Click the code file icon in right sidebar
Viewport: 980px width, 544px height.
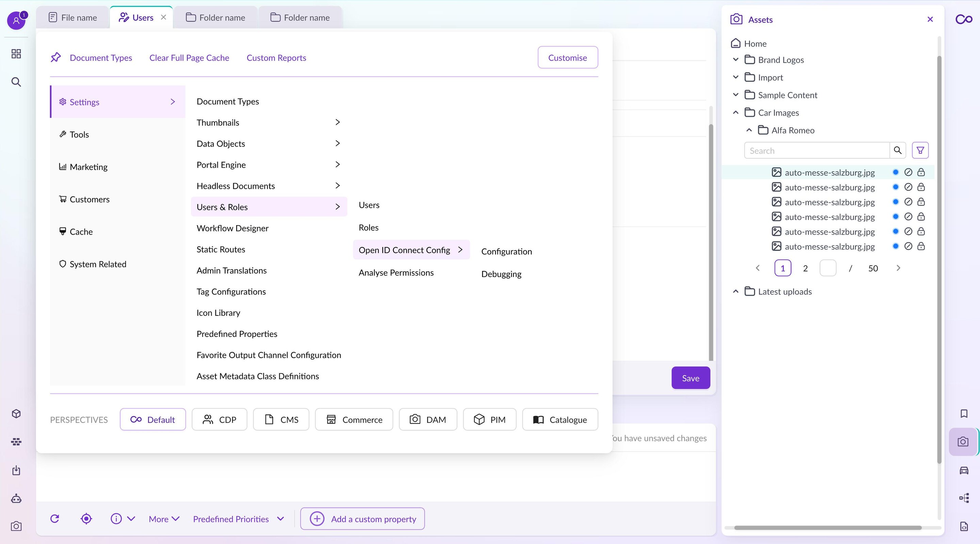click(964, 526)
